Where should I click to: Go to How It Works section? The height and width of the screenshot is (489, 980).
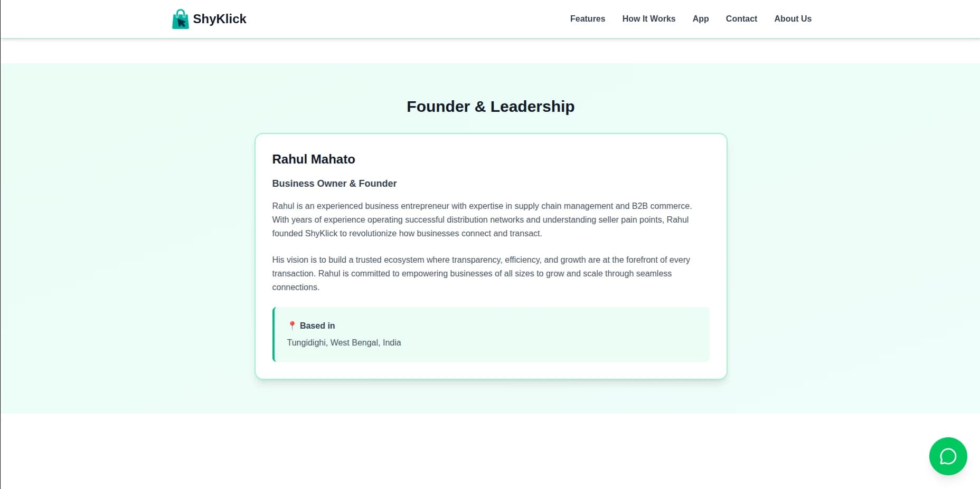(648, 19)
